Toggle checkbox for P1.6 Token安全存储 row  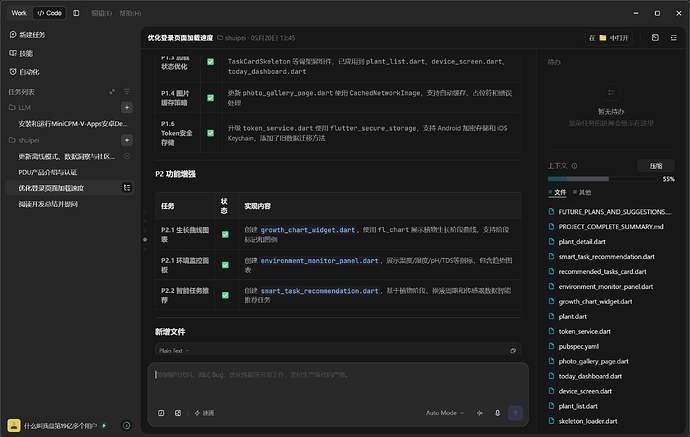pos(210,133)
